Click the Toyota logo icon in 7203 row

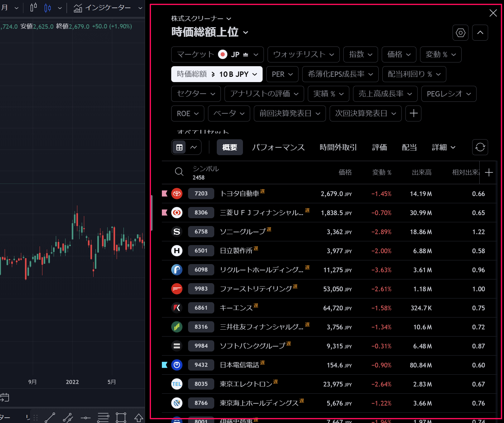pyautogui.click(x=177, y=194)
